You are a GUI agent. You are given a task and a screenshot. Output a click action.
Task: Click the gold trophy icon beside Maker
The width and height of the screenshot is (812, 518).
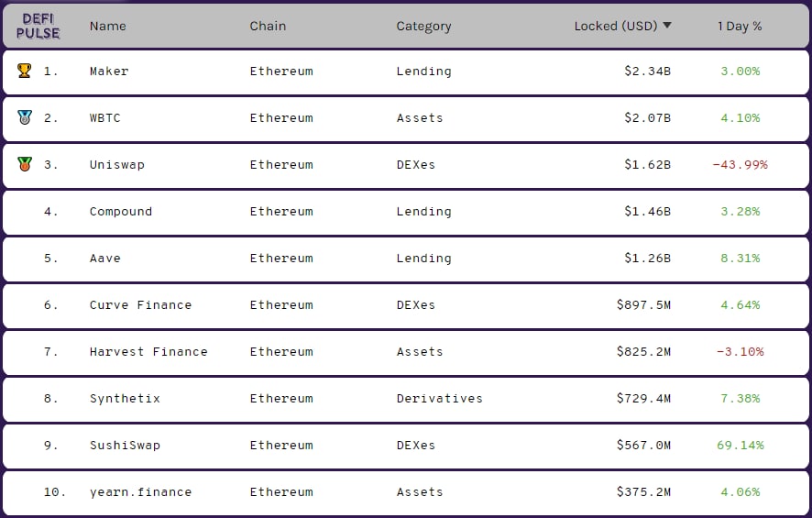24,71
